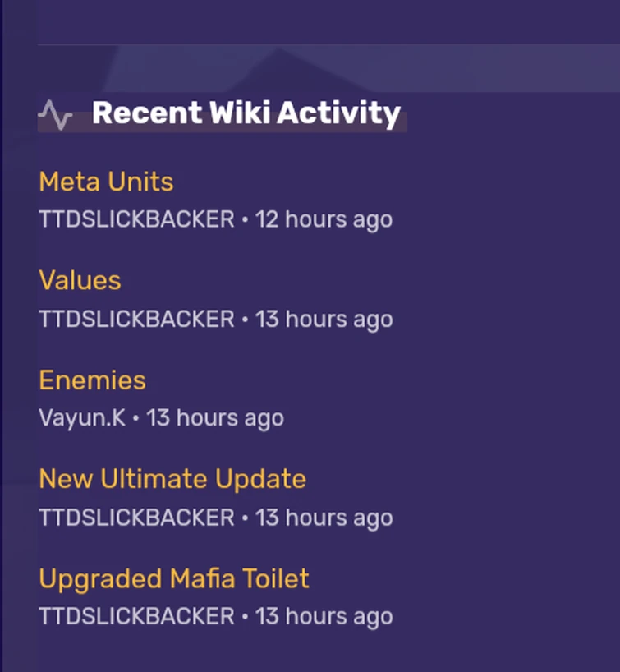Click the divider line at the panel top
Image resolution: width=620 pixels, height=672 pixels.
[x=328, y=44]
